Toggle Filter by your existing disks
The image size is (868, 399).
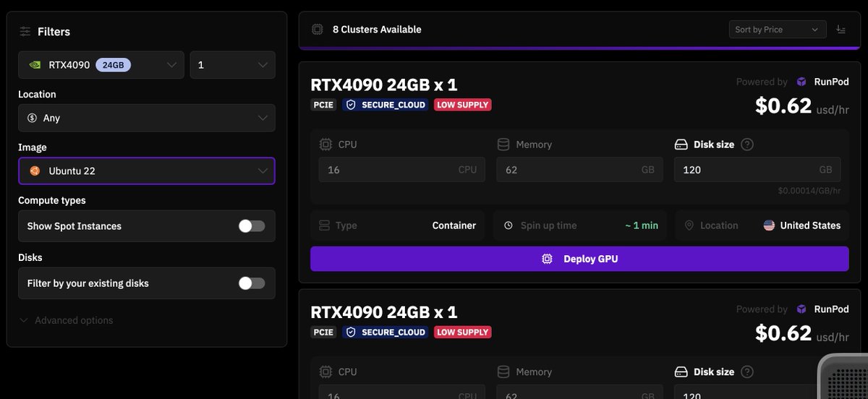click(252, 283)
